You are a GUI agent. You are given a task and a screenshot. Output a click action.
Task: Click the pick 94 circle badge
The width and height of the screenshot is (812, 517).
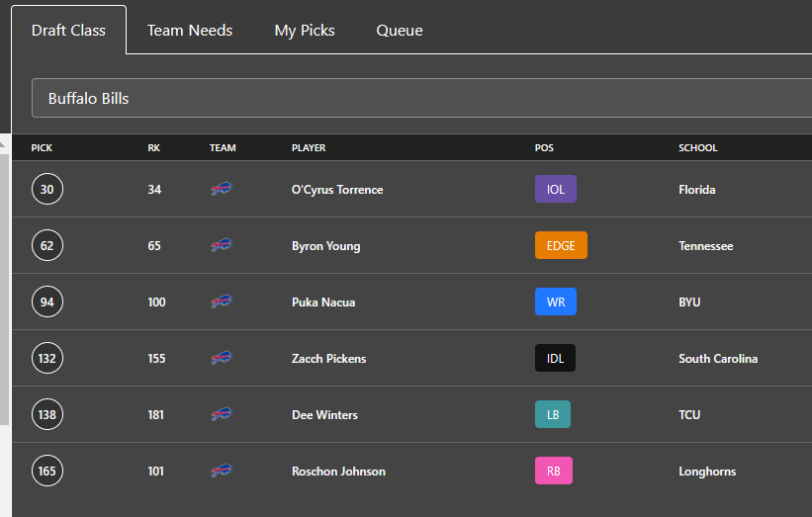[x=47, y=302]
